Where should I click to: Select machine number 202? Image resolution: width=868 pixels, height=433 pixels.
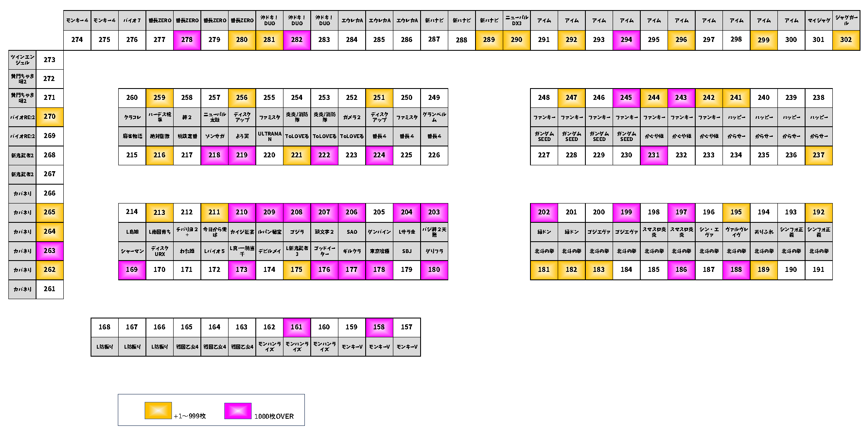click(x=544, y=212)
